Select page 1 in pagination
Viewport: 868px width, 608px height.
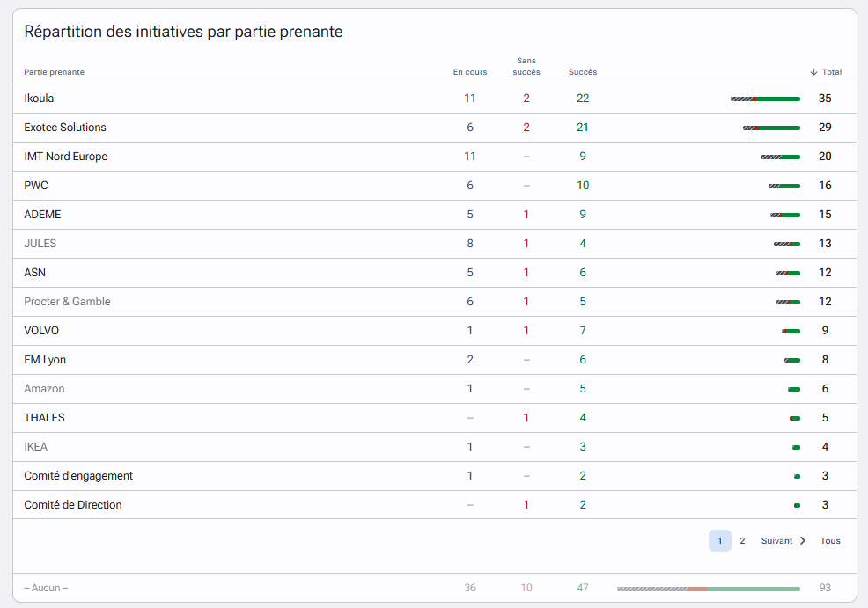719,540
